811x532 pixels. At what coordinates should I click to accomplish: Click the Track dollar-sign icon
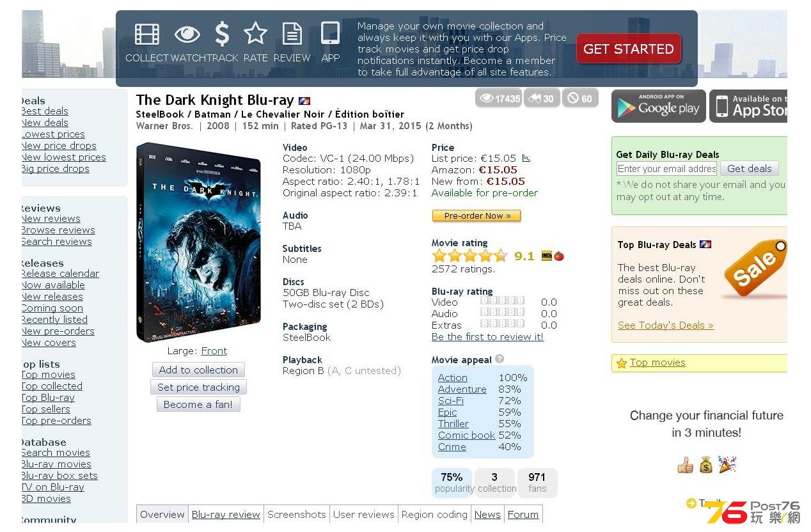(222, 34)
